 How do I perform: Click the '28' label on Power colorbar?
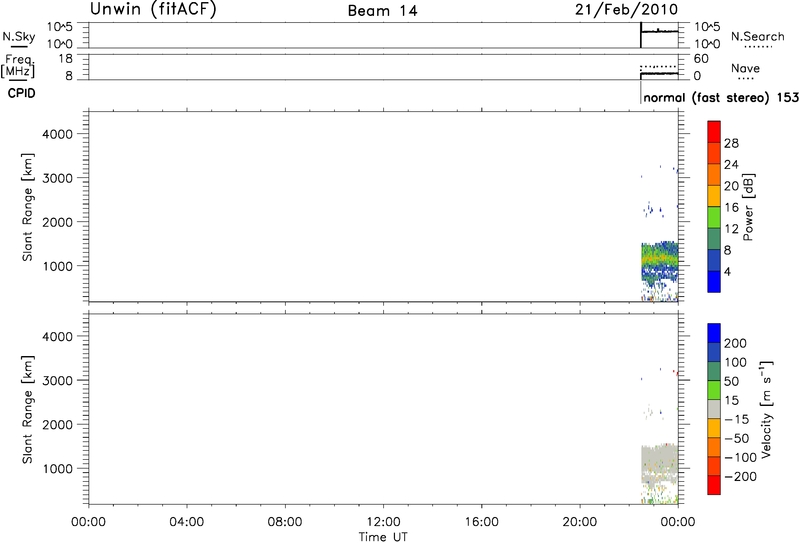click(732, 143)
